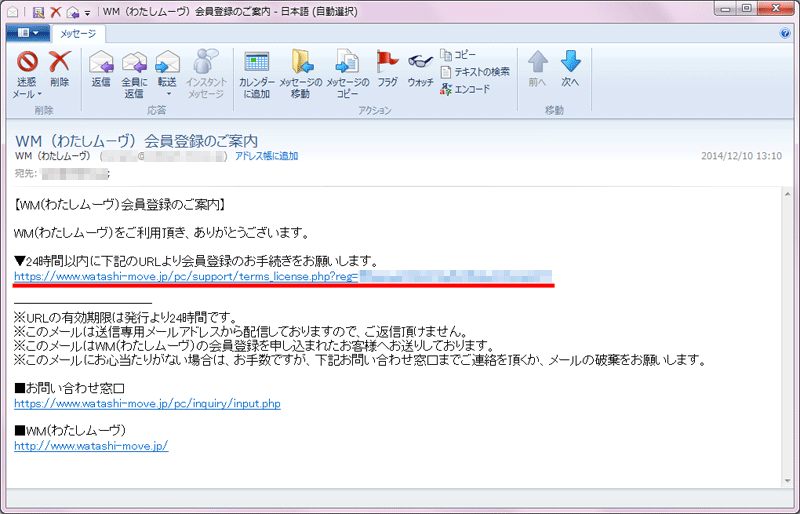Minimize the message window

coord(726,9)
